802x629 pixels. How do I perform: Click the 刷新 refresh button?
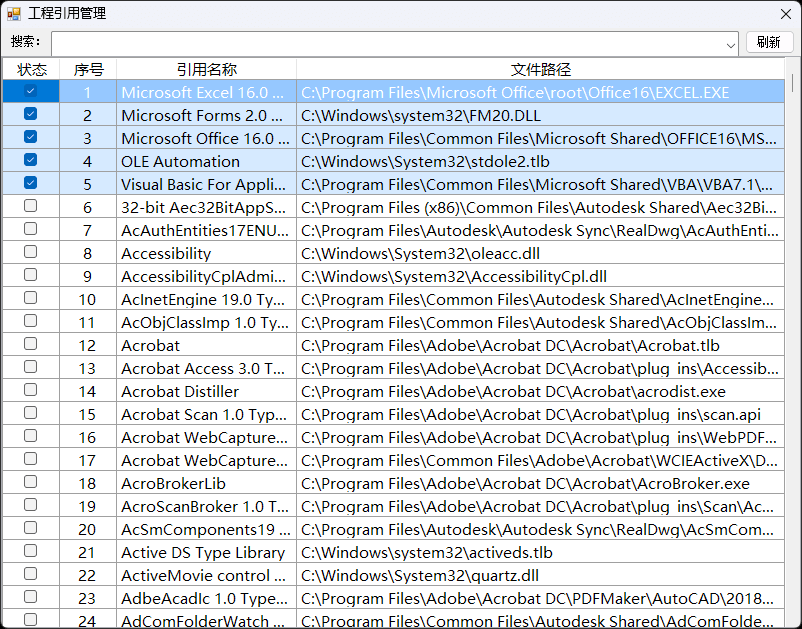click(x=769, y=42)
